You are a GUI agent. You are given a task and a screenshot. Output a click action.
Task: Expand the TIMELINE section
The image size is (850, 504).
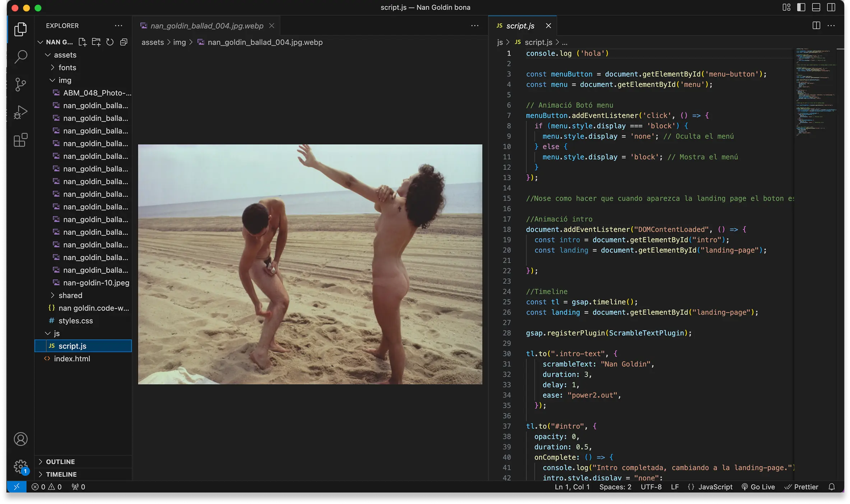pyautogui.click(x=83, y=474)
